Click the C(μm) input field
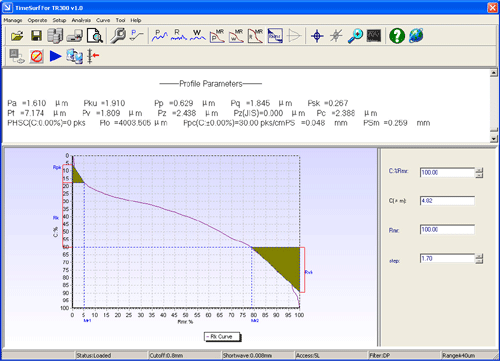Image resolution: width=500 pixels, height=361 pixels. (x=447, y=201)
